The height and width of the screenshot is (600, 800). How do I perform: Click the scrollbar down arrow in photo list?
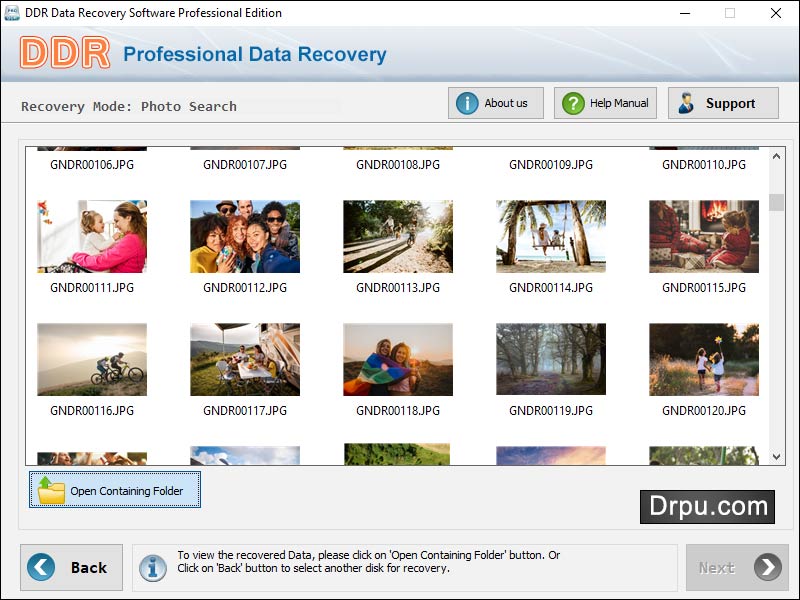[x=777, y=457]
